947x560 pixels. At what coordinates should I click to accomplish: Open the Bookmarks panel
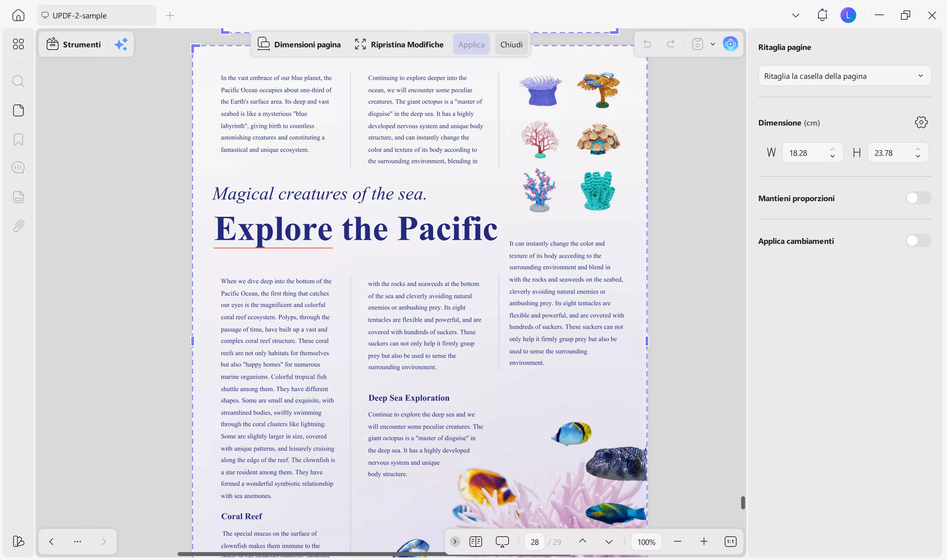tap(18, 139)
